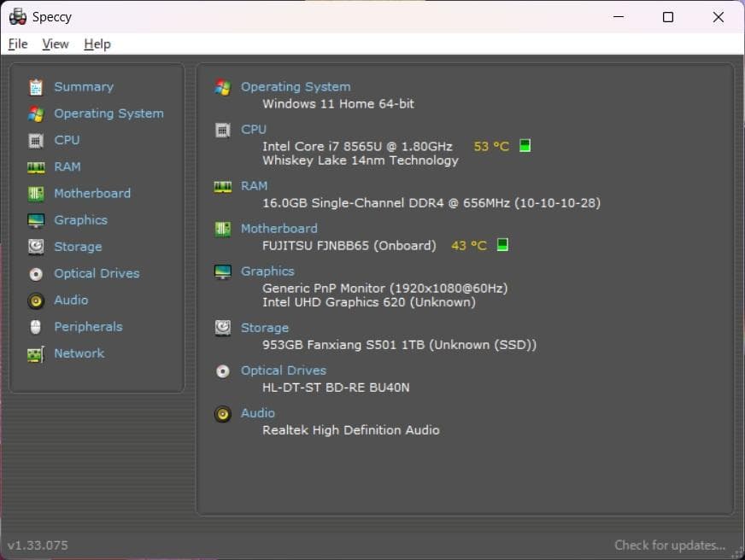Screen dimensions: 745x560
Task: Select the Storage drive icon in sidebar
Action: 34,246
